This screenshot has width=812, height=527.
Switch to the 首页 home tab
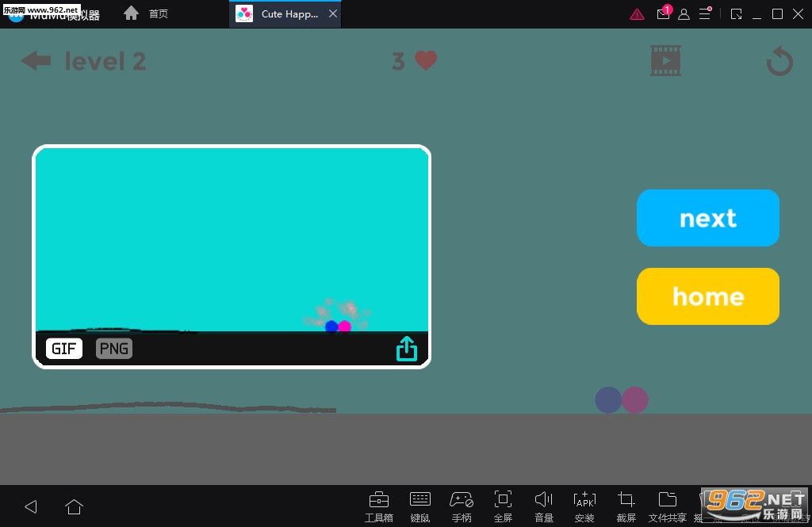click(x=147, y=14)
